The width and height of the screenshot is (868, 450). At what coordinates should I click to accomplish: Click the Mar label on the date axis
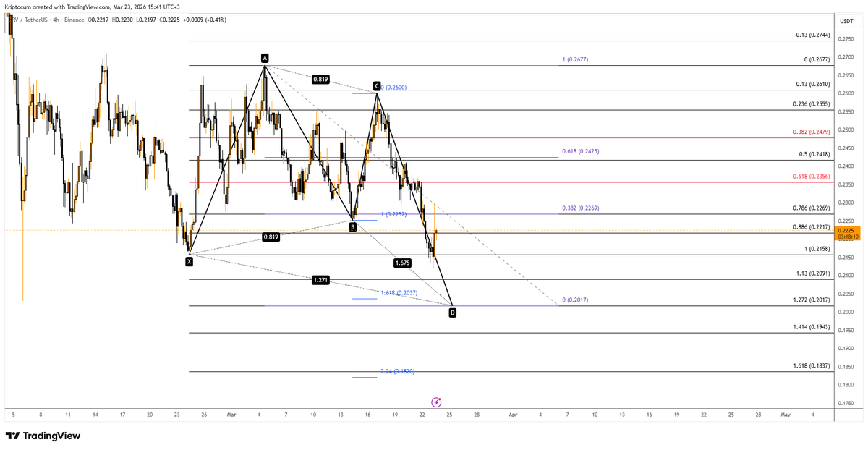pos(231,415)
